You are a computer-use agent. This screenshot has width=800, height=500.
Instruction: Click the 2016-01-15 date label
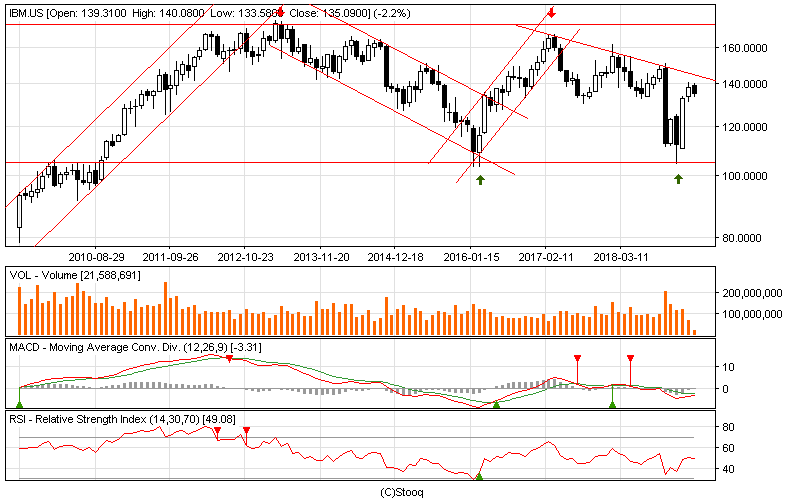click(471, 257)
